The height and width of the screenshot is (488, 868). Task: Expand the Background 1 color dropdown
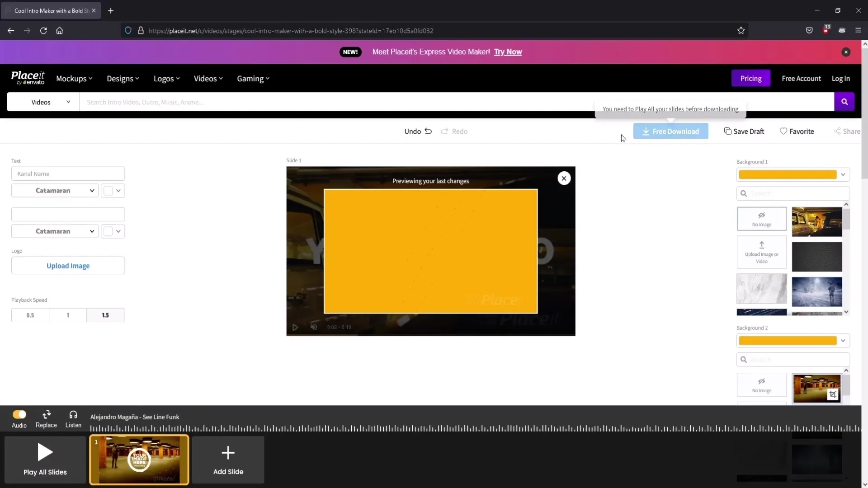click(x=843, y=174)
